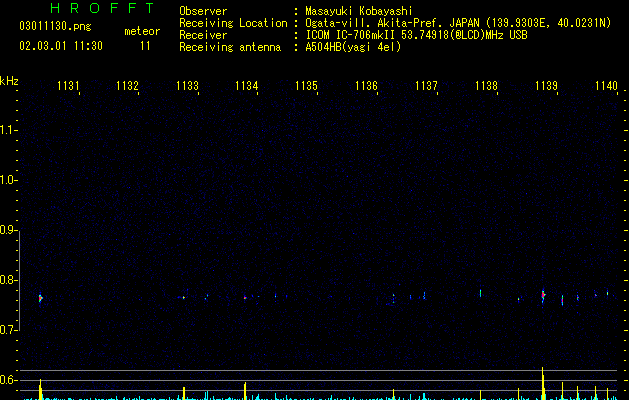Click time axis label 1131

pos(68,86)
